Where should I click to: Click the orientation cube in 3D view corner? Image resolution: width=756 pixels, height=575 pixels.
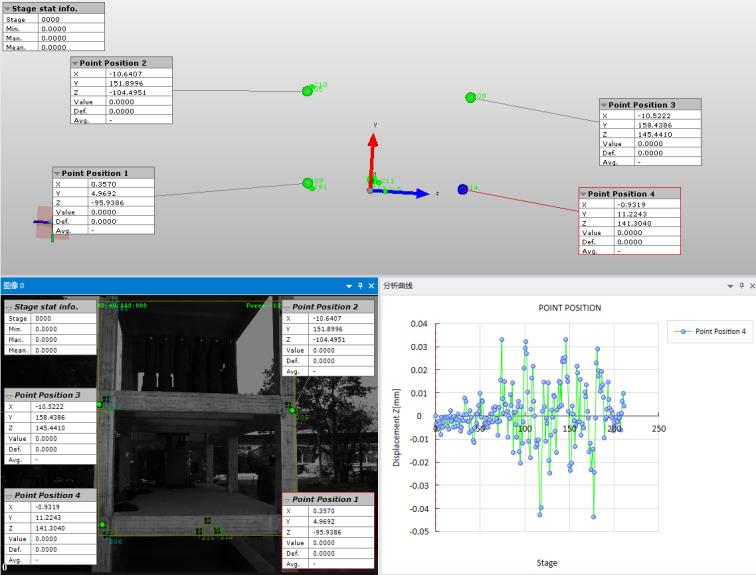click(x=44, y=223)
